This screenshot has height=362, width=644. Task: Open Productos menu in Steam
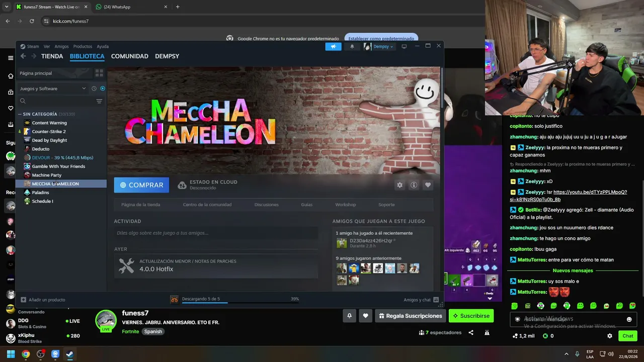[83, 46]
